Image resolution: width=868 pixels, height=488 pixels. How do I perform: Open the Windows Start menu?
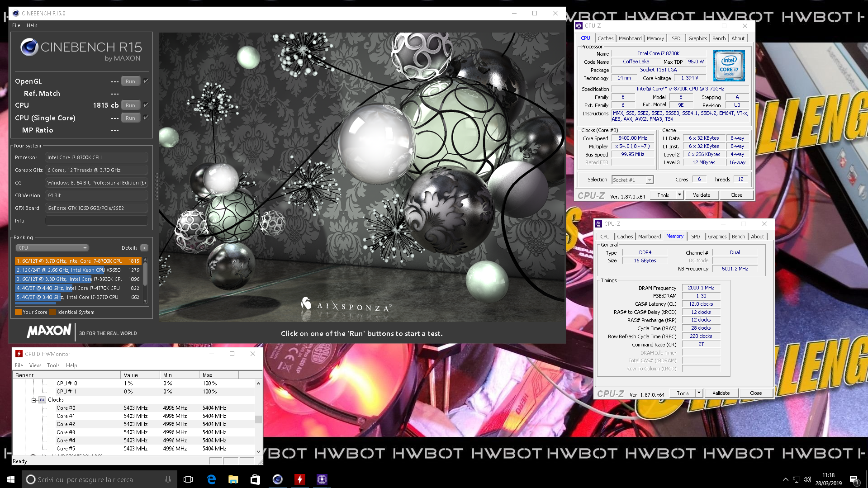pos(11,479)
